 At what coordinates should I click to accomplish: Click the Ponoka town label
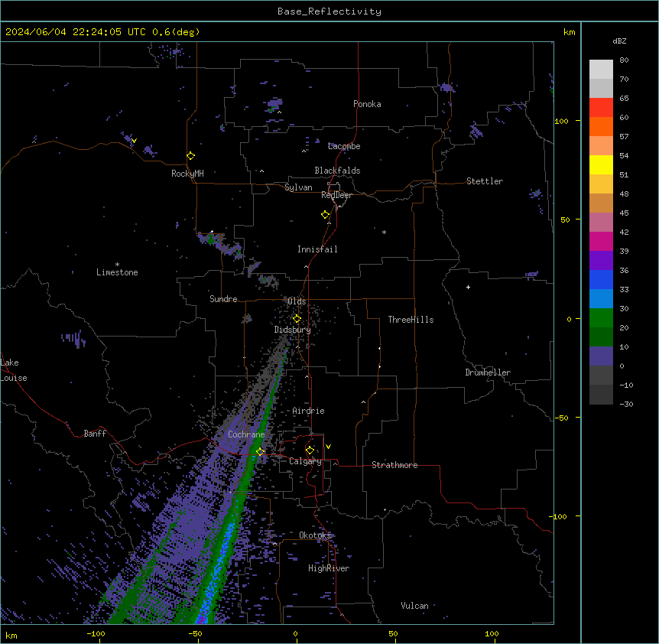tap(367, 104)
